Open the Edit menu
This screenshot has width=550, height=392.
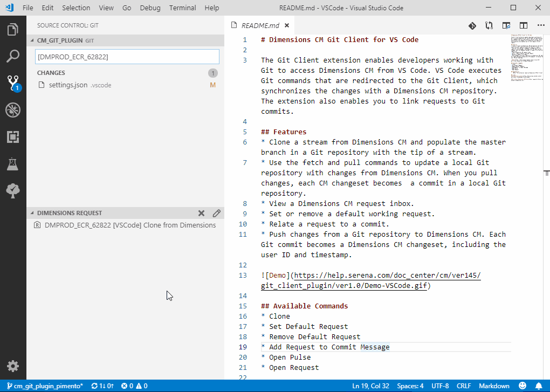47,8
